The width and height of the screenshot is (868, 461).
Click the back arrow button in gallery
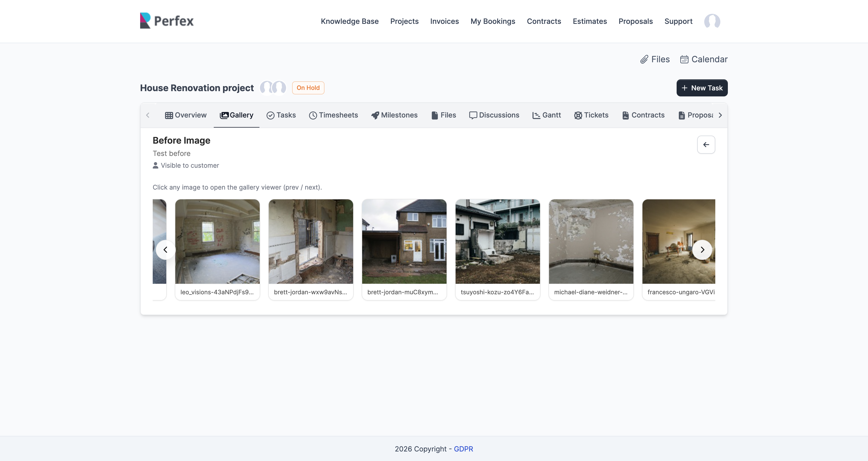tap(706, 145)
